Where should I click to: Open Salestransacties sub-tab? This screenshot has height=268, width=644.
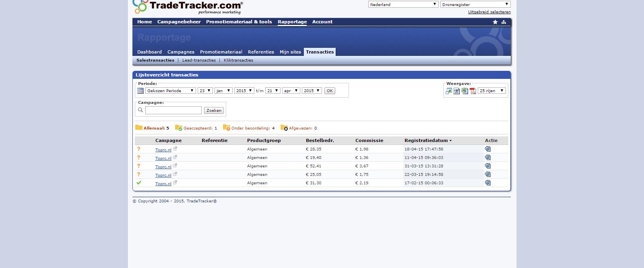coord(155,60)
